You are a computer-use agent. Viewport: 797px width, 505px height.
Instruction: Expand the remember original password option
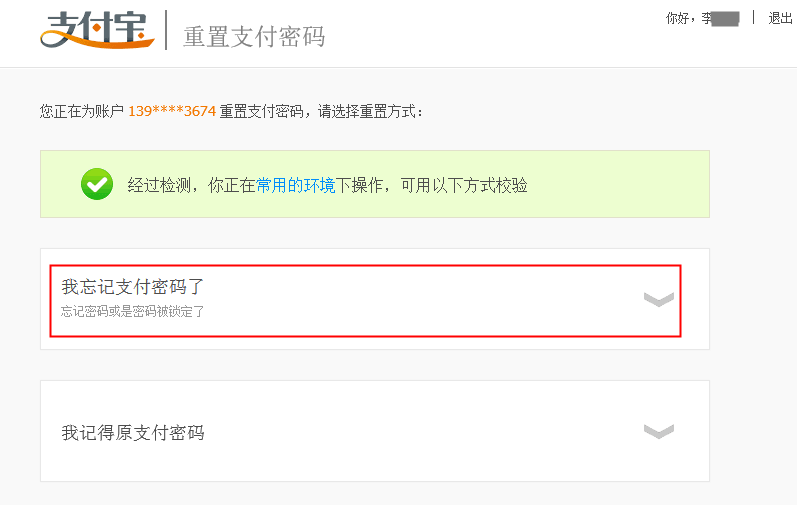tap(658, 431)
